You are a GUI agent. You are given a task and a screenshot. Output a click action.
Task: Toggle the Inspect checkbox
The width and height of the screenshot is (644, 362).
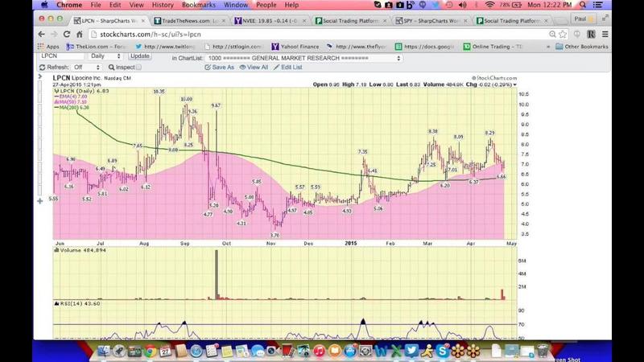[138, 68]
